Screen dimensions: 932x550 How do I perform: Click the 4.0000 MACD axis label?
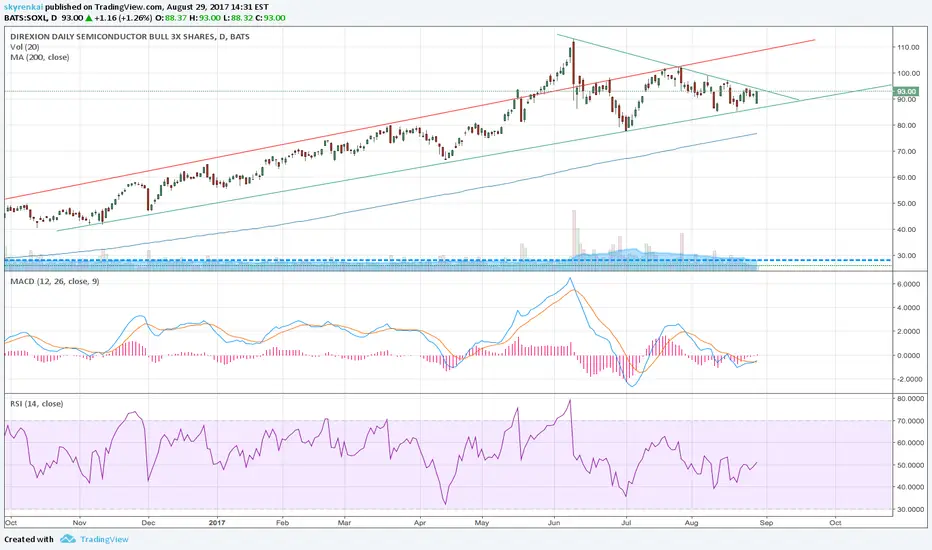click(909, 308)
